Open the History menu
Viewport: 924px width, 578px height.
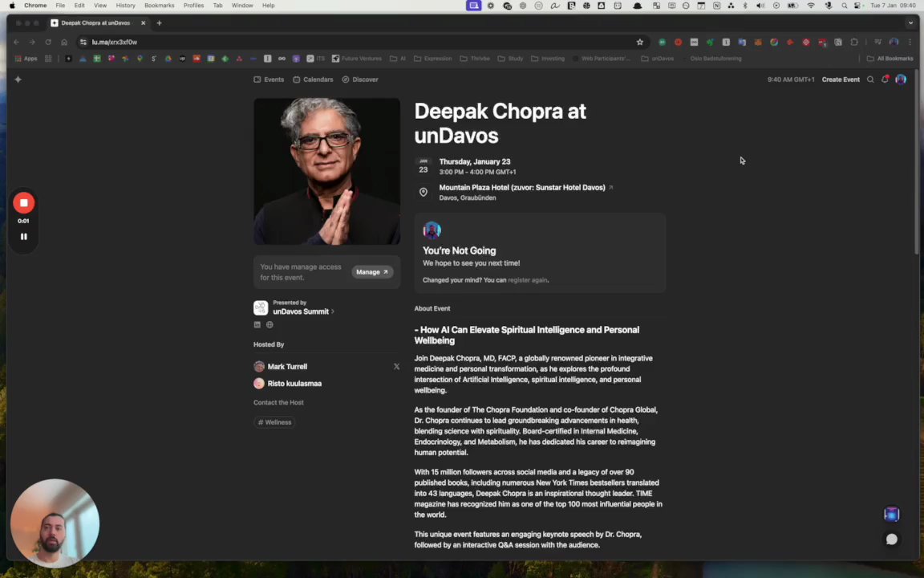point(125,6)
